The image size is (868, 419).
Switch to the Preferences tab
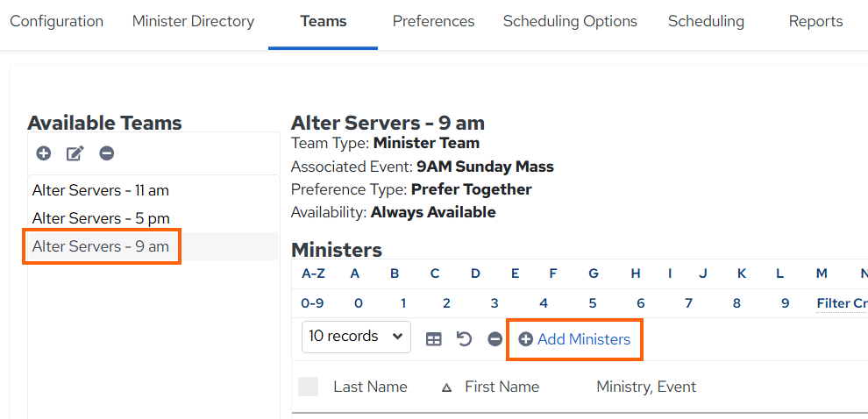(x=433, y=22)
